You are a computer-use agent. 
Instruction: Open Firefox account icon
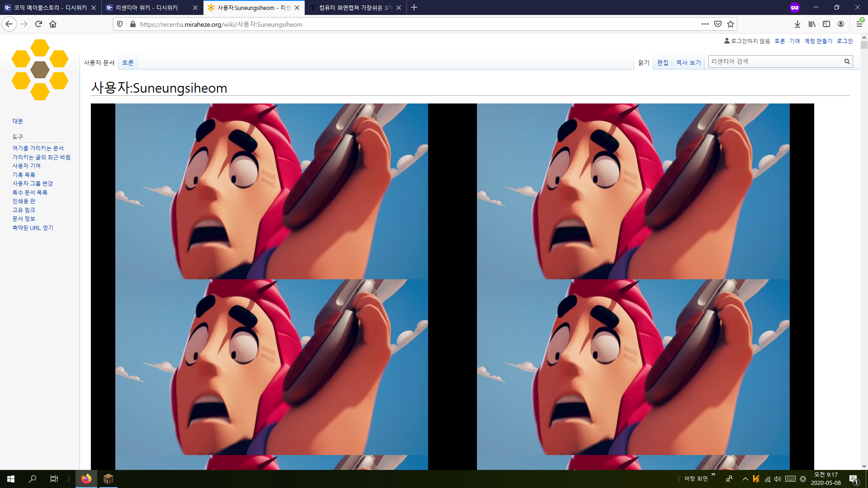pos(841,24)
